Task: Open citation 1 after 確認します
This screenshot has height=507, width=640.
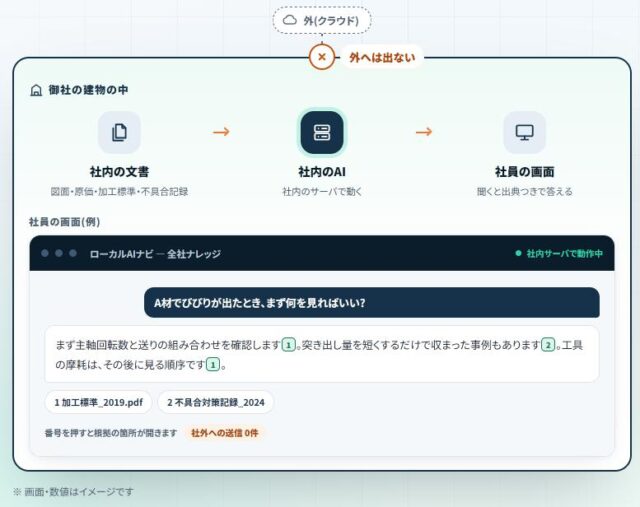Action: 289,345
